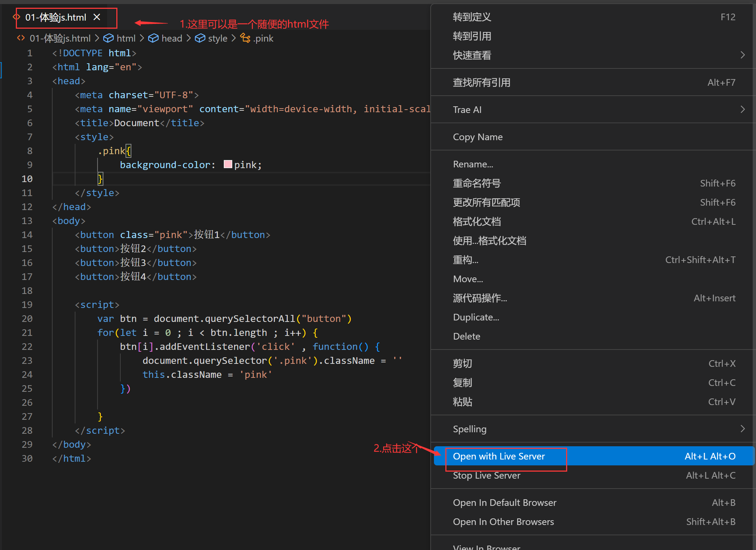This screenshot has height=550, width=756.
Task: Expand the 快速查看 submenu arrow
Action: [742, 55]
